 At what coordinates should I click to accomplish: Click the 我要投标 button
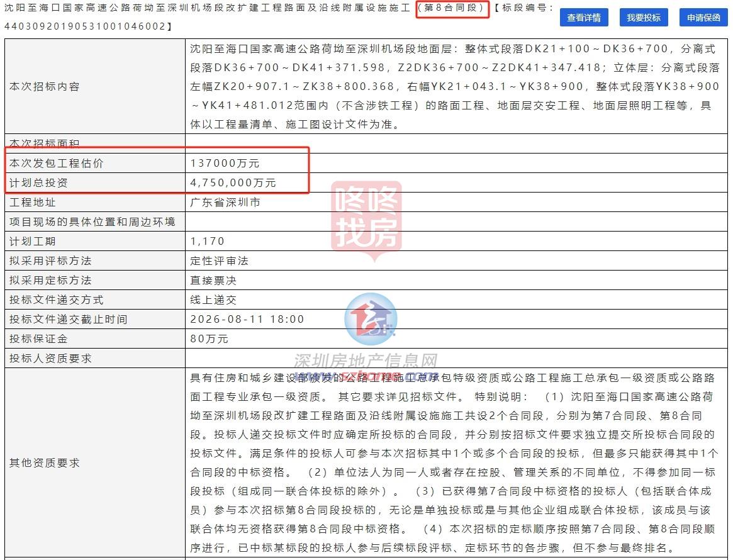click(644, 18)
